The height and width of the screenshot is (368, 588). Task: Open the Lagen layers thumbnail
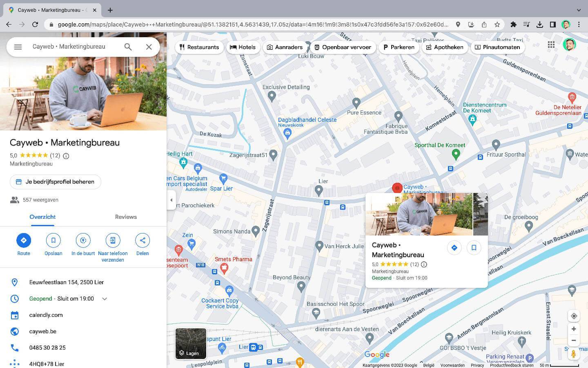click(x=191, y=343)
